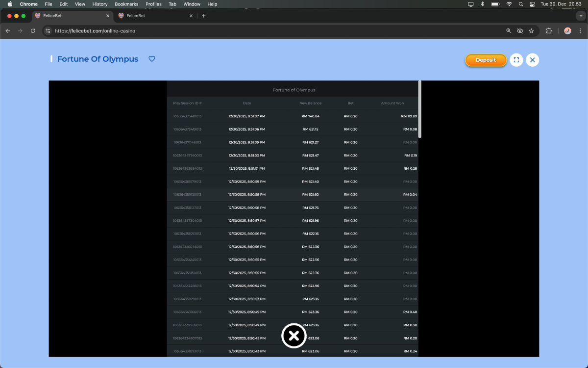Screen dimensions: 588x368
Task: Open the Chrome profile avatar
Action: pos(567,31)
